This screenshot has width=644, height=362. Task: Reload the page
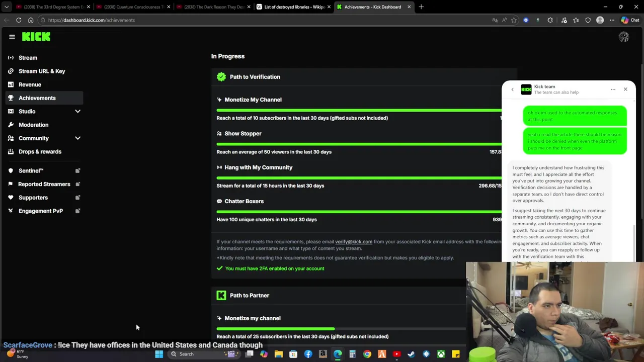(x=19, y=20)
